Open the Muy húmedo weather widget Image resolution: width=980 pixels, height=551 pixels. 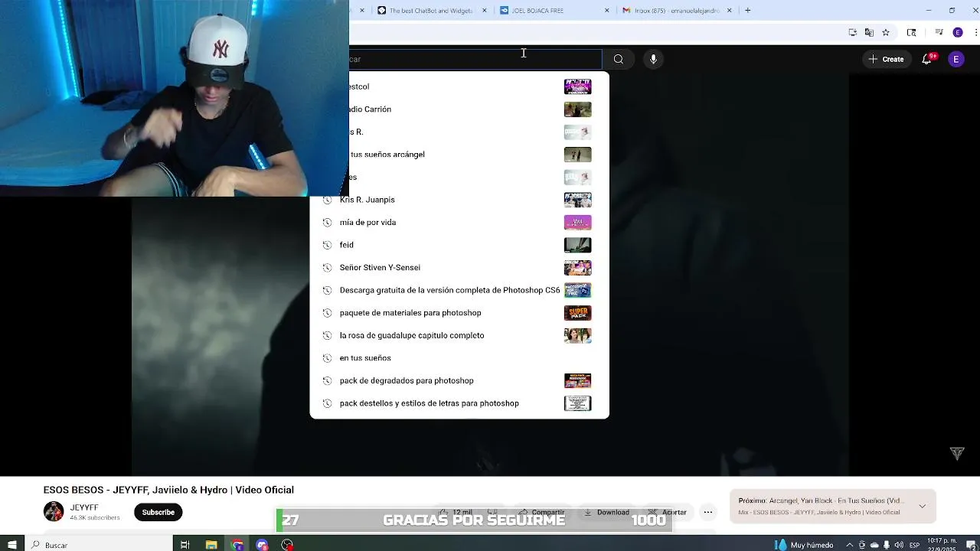coord(804,545)
